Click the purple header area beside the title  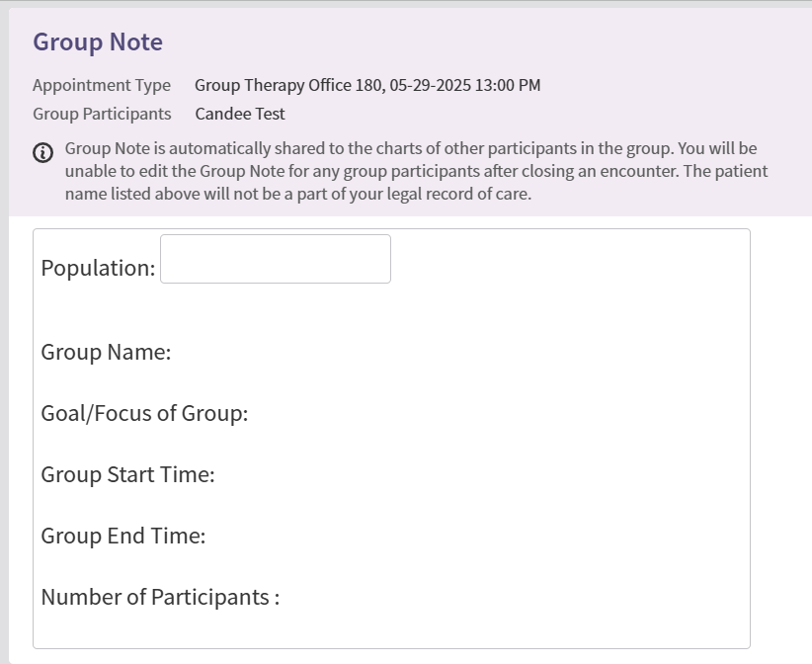coord(494,42)
